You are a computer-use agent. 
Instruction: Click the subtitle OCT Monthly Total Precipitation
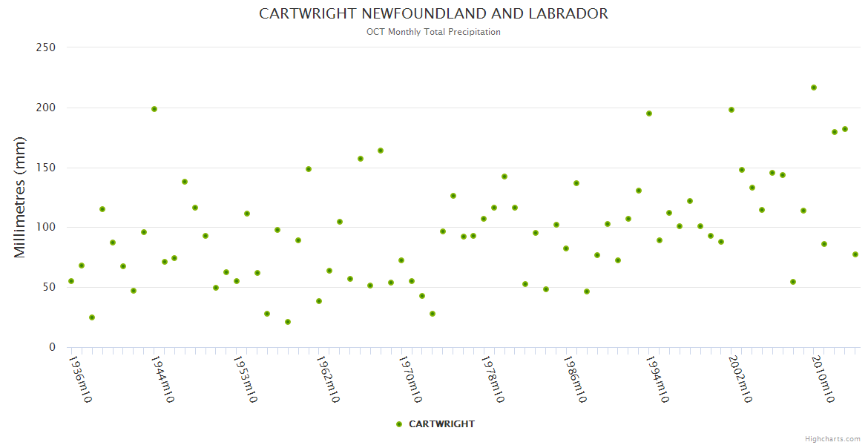point(433,32)
